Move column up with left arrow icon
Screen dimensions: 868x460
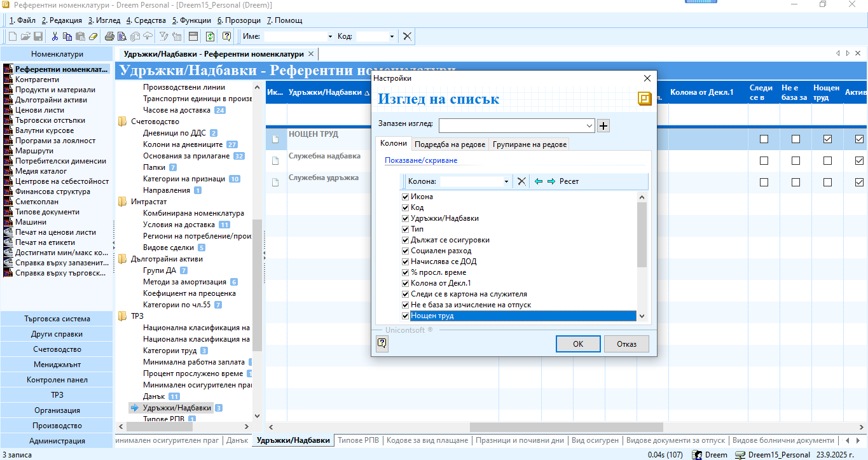(539, 181)
